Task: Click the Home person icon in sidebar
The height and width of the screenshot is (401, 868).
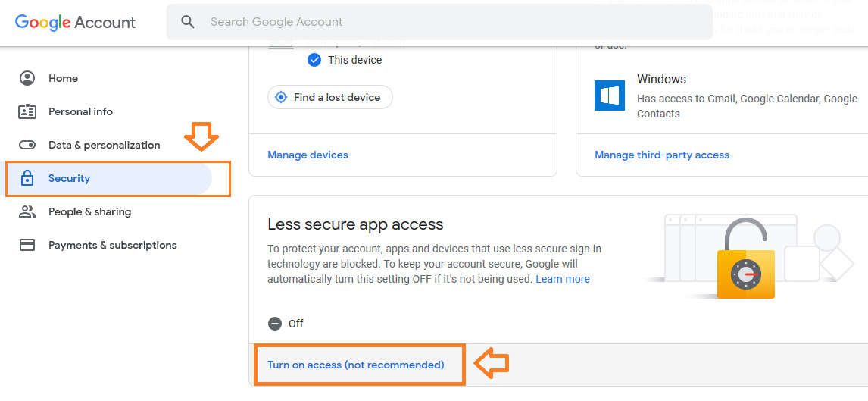Action: pos(27,79)
